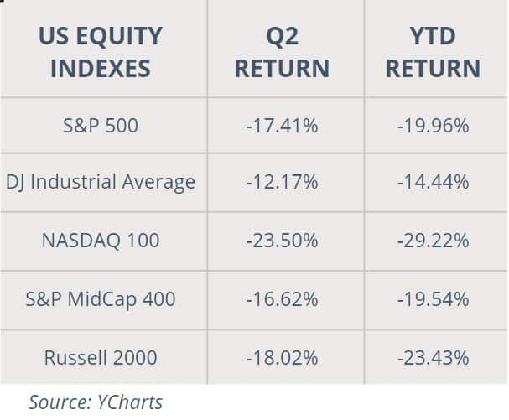Click the word YCharts in the source note
The height and width of the screenshot is (420, 509).
coord(130,402)
